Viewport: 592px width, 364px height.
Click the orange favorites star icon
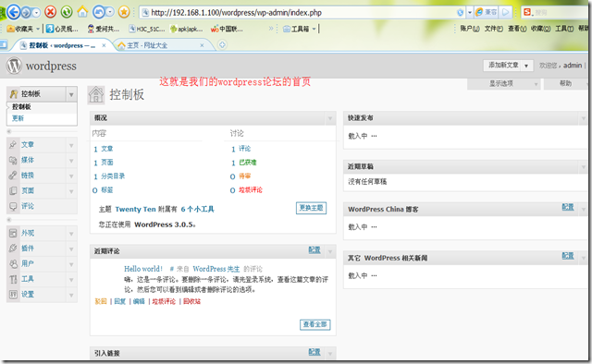[124, 12]
